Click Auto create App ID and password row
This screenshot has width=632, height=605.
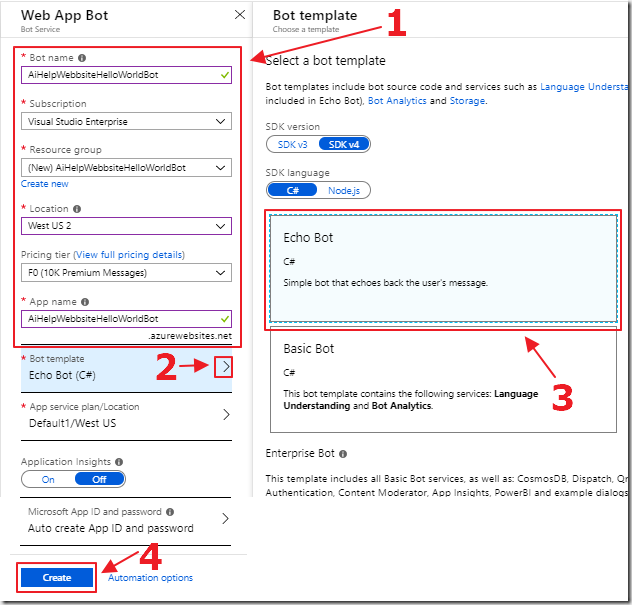click(x=125, y=521)
